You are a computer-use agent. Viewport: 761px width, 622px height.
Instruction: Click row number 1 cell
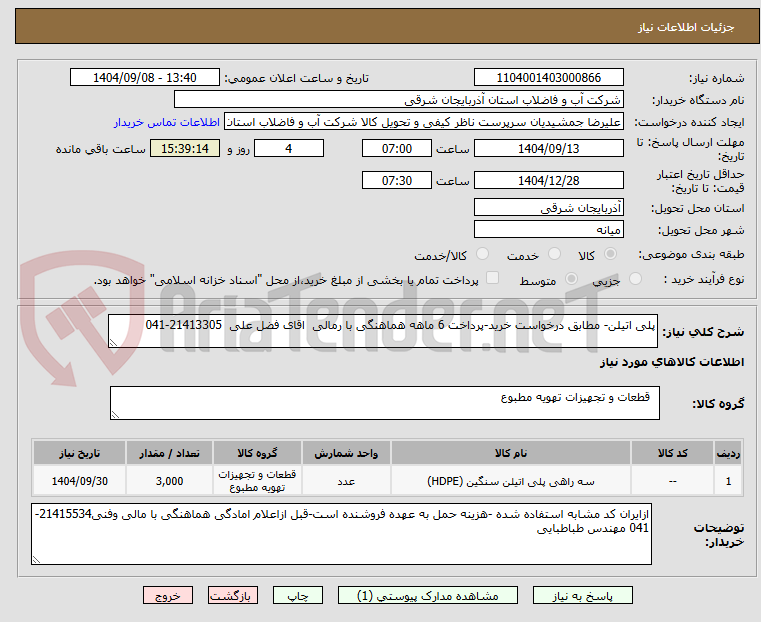click(728, 481)
